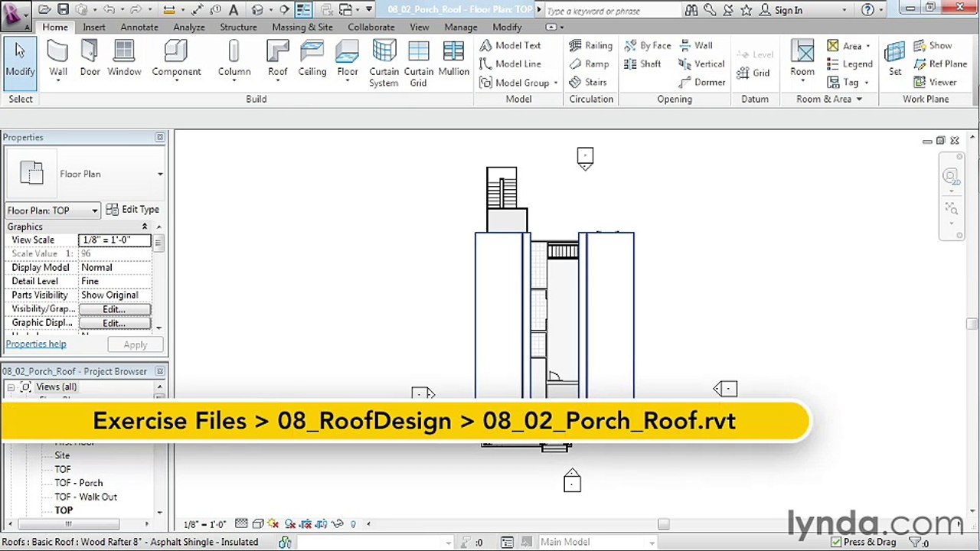Click the Model Text tool
This screenshot has height=551, width=980.
(510, 46)
